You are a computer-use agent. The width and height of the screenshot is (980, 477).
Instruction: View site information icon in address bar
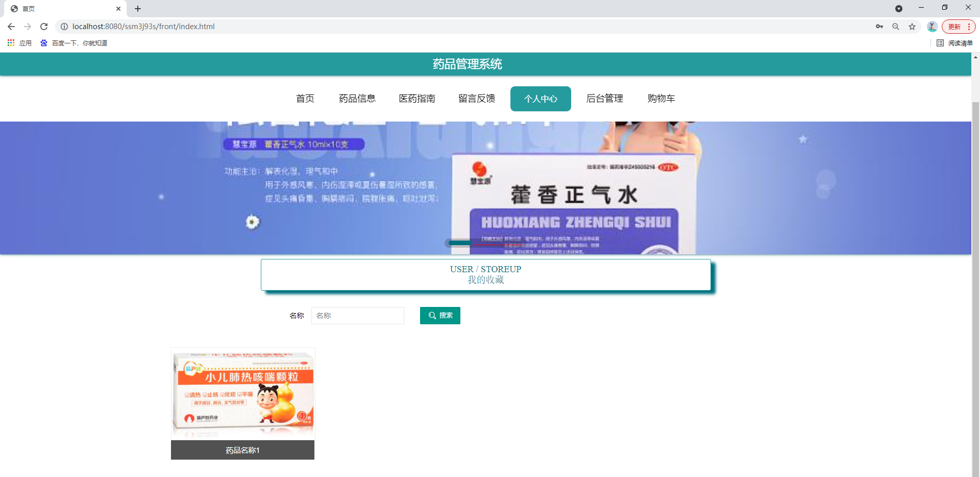64,27
